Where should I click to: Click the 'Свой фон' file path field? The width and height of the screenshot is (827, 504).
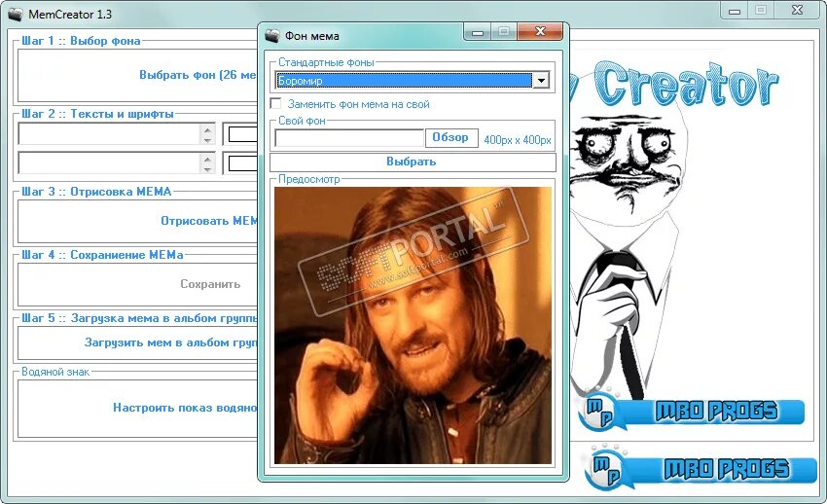pyautogui.click(x=349, y=138)
